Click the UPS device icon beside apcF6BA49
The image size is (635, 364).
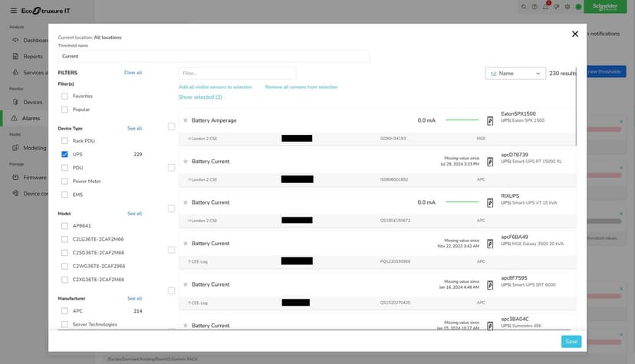[x=490, y=244]
